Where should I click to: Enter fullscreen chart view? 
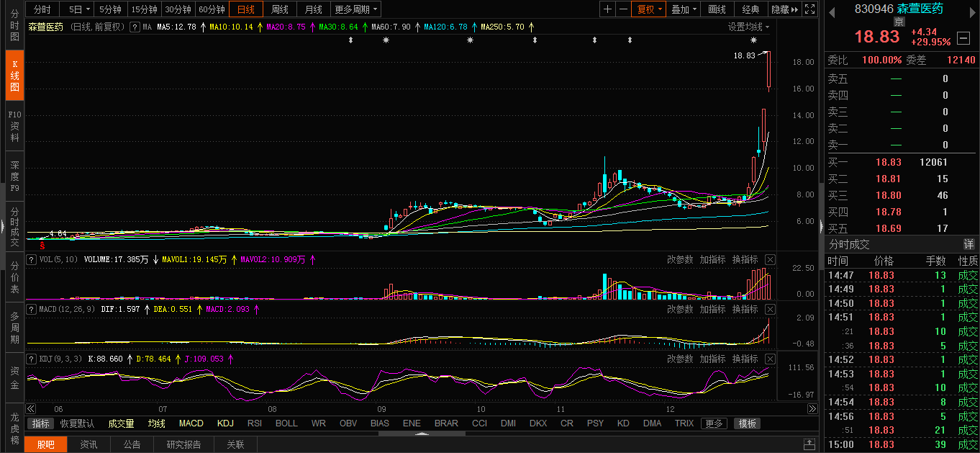pyautogui.click(x=810, y=9)
